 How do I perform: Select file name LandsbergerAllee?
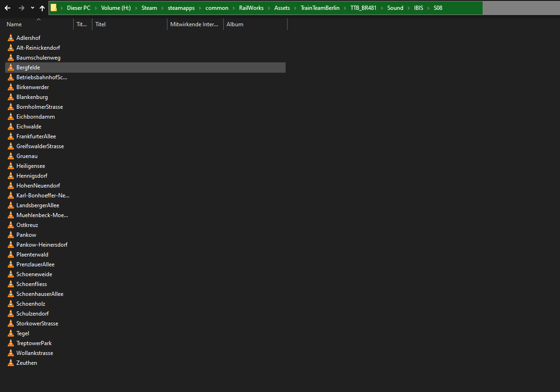(38, 205)
